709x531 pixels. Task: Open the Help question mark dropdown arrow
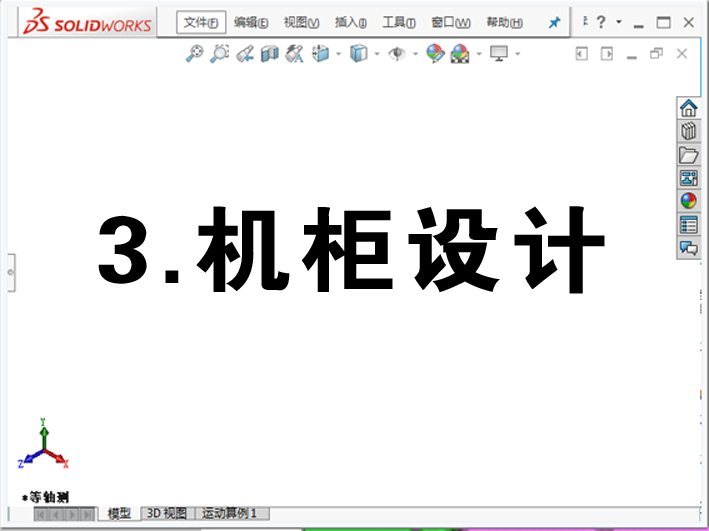[x=619, y=23]
